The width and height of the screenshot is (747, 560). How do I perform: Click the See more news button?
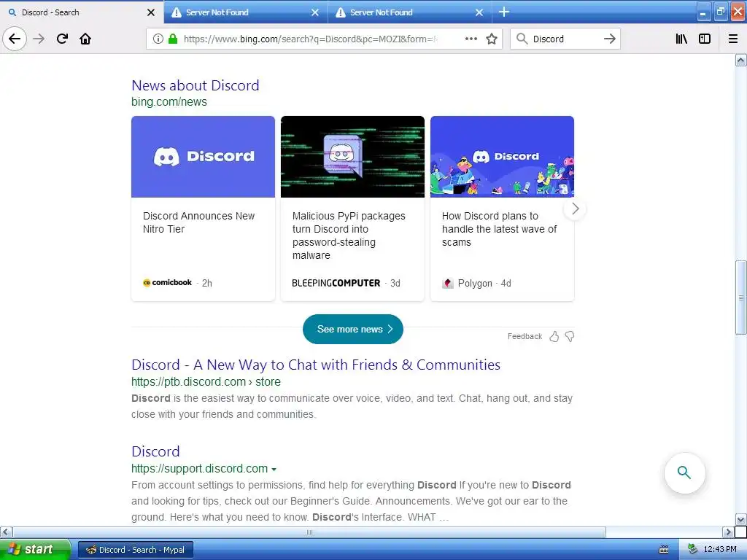pos(353,329)
